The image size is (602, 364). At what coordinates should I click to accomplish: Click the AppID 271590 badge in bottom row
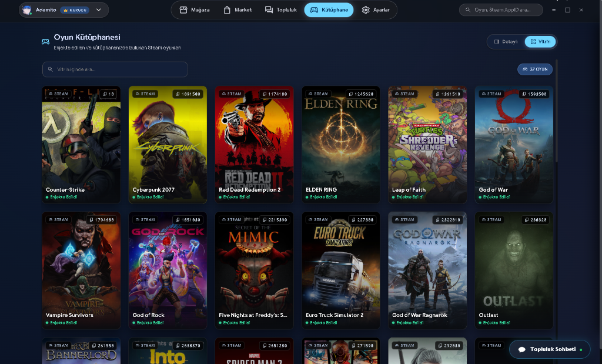click(x=362, y=346)
